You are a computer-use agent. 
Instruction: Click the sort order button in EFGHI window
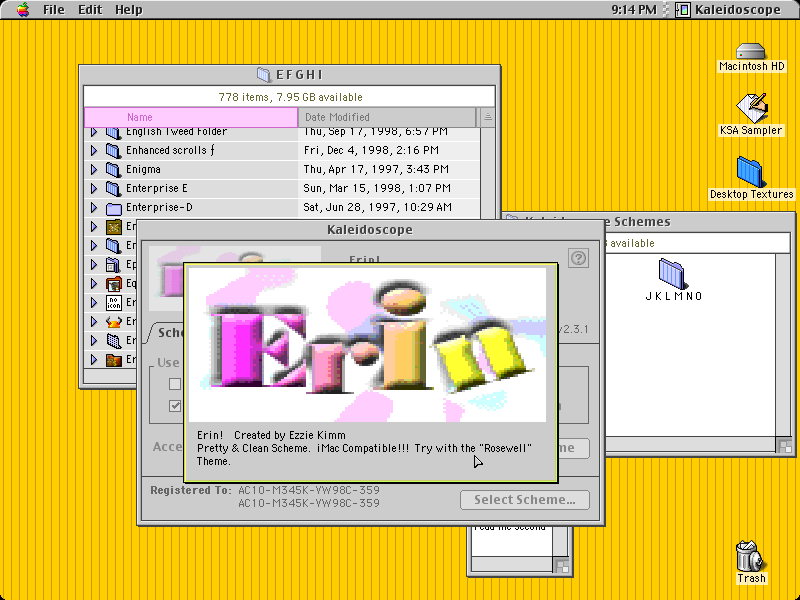pos(487,117)
